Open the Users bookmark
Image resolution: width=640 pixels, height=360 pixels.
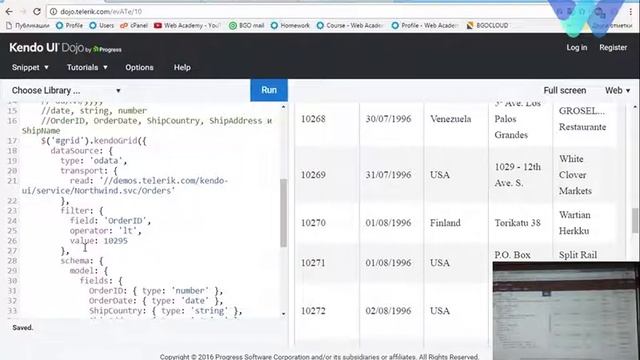tap(102, 25)
